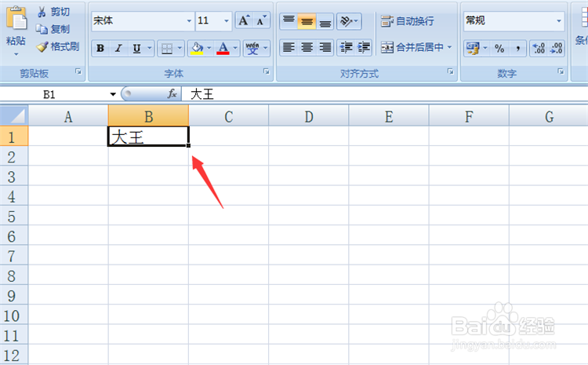Click formula bar containing 大王
Image resolution: width=588 pixels, height=365 pixels.
[385, 94]
